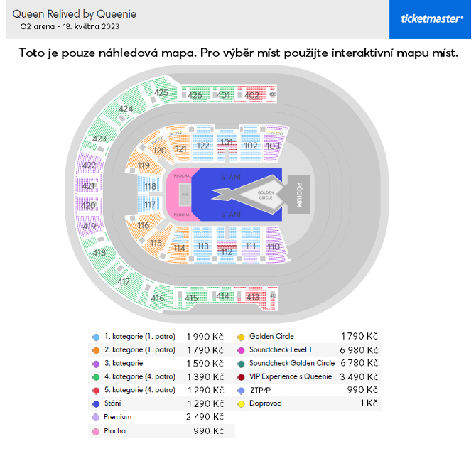The image size is (476, 456).
Task: Pick section 402 in upper tier
Action: [x=251, y=95]
